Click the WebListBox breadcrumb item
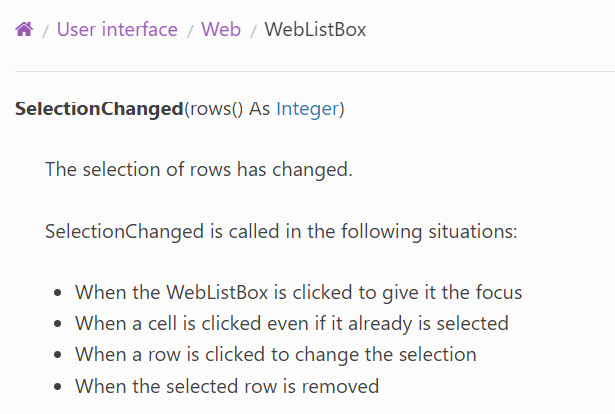 [x=315, y=29]
